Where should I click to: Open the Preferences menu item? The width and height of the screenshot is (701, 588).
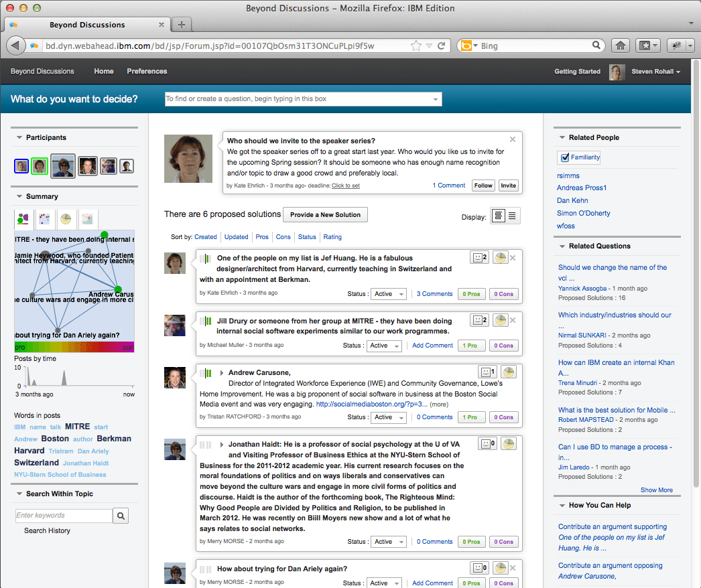pyautogui.click(x=147, y=71)
